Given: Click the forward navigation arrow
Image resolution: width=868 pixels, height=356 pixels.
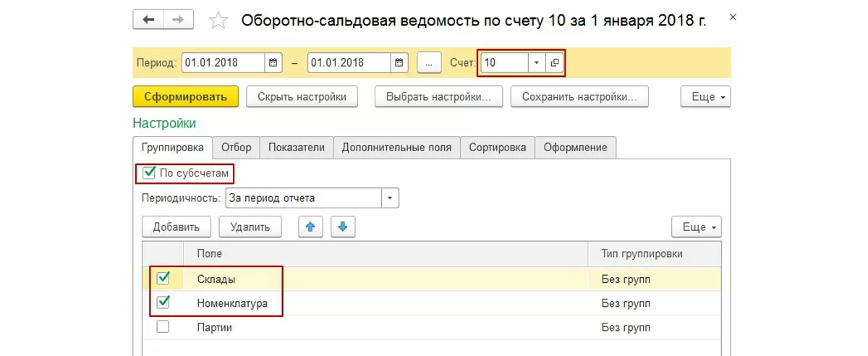Looking at the screenshot, I should [178, 20].
